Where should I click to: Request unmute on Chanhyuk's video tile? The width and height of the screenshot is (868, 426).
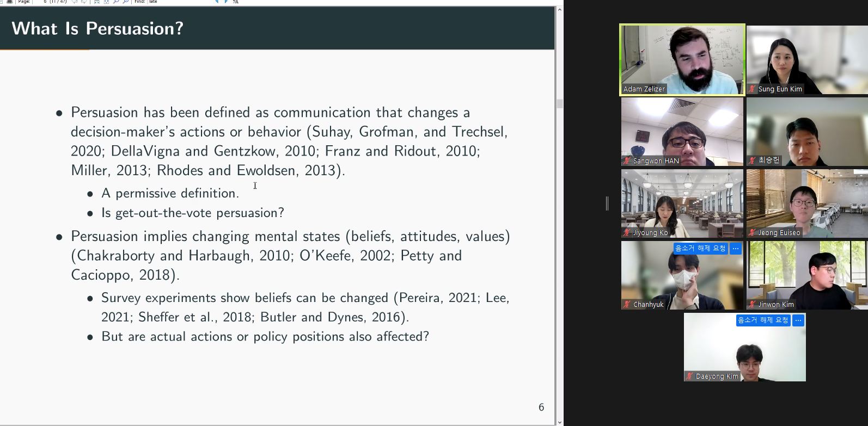pyautogui.click(x=700, y=248)
